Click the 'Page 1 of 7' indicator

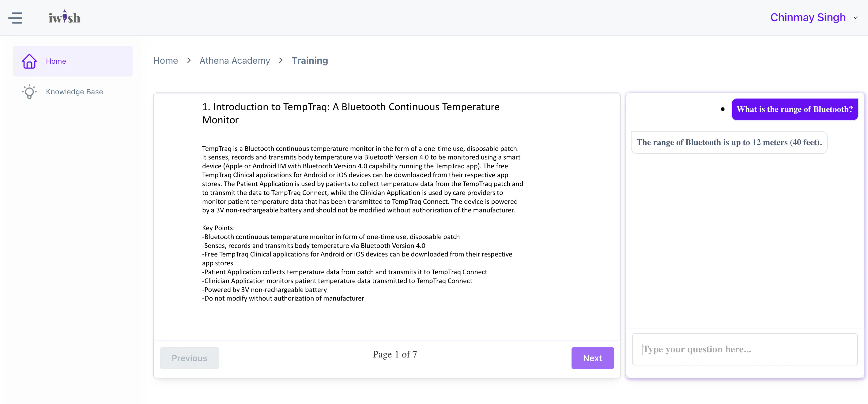(394, 354)
